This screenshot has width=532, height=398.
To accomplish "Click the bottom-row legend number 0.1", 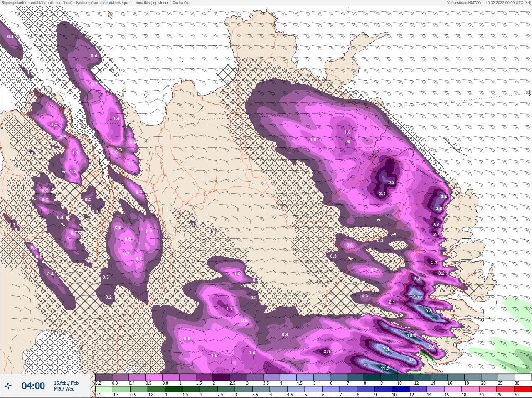I will coord(98,395).
